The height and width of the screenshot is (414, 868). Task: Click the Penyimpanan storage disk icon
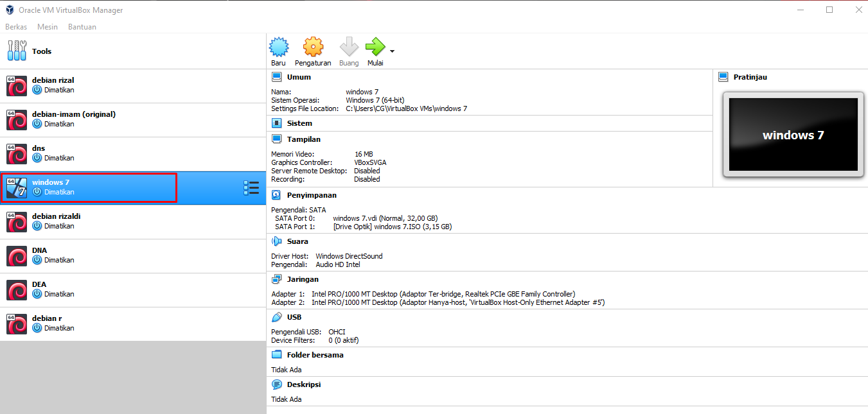(x=276, y=195)
